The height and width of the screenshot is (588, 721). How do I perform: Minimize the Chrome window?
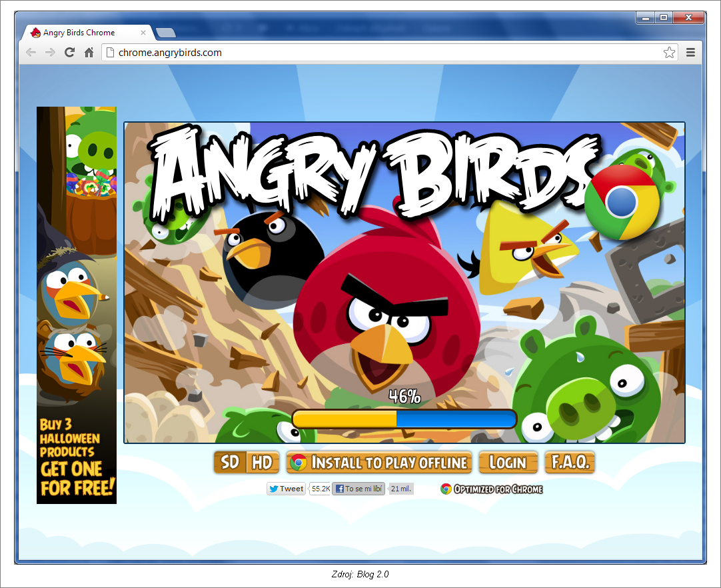pos(646,17)
